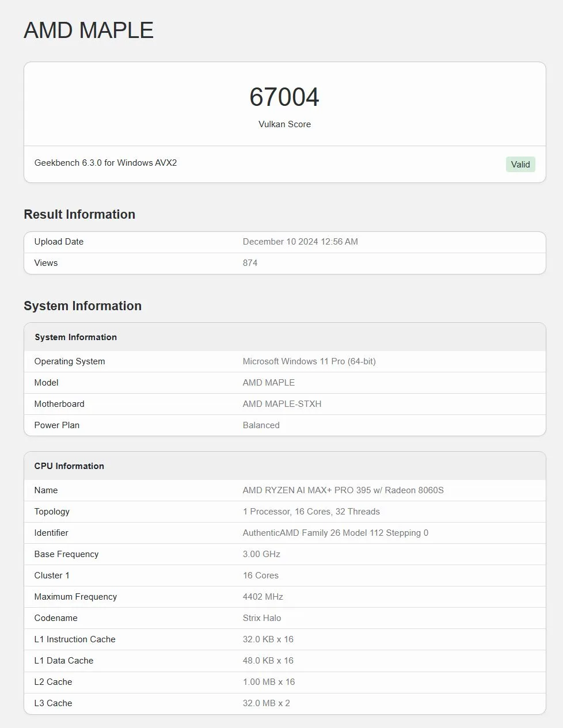Click the L1 Instruction Cache label
The height and width of the screenshot is (728, 563).
75,639
